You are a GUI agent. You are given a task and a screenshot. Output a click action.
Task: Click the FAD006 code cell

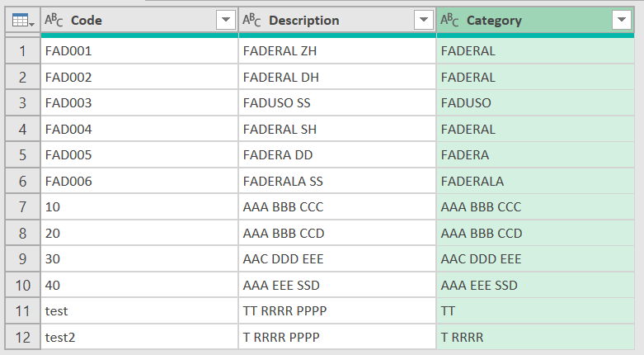[x=139, y=181]
